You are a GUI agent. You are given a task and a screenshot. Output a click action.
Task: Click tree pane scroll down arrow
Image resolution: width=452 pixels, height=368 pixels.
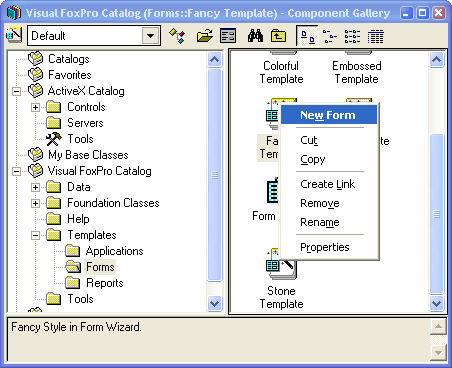214,304
